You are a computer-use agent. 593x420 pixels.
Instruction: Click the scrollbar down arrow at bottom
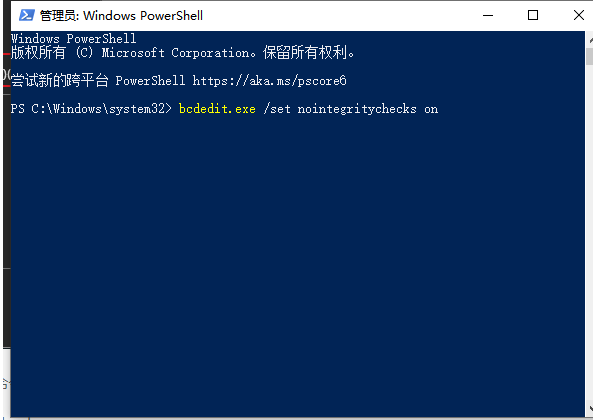point(590,409)
